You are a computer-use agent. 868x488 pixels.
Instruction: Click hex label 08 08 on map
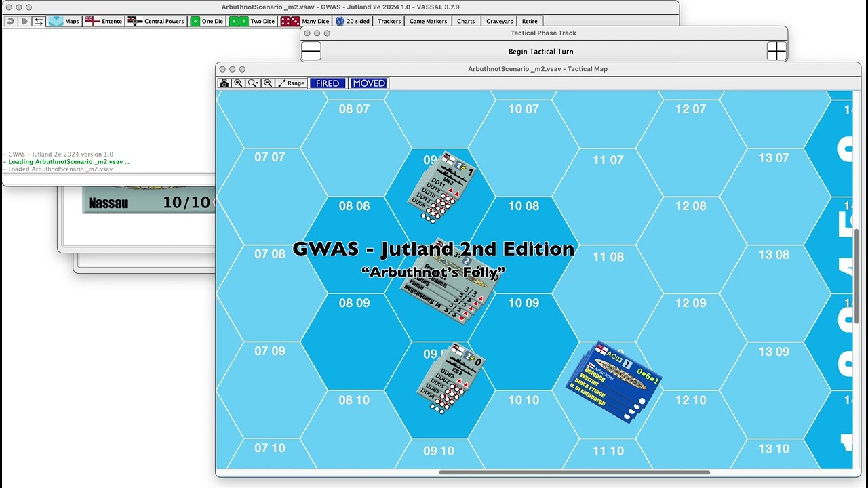355,206
